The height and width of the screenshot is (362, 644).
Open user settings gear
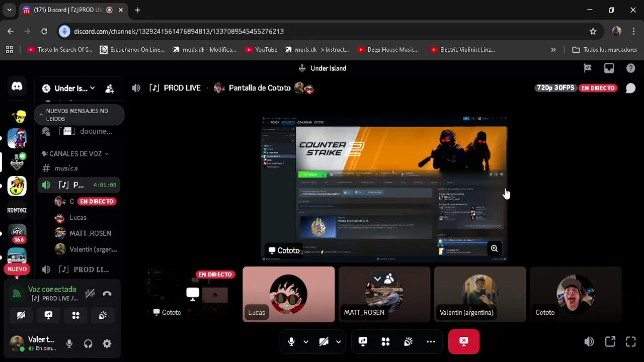107,344
